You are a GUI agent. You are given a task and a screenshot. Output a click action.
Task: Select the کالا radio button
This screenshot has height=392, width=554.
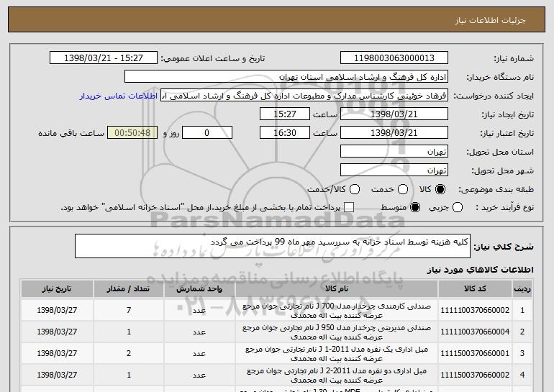coord(440,190)
